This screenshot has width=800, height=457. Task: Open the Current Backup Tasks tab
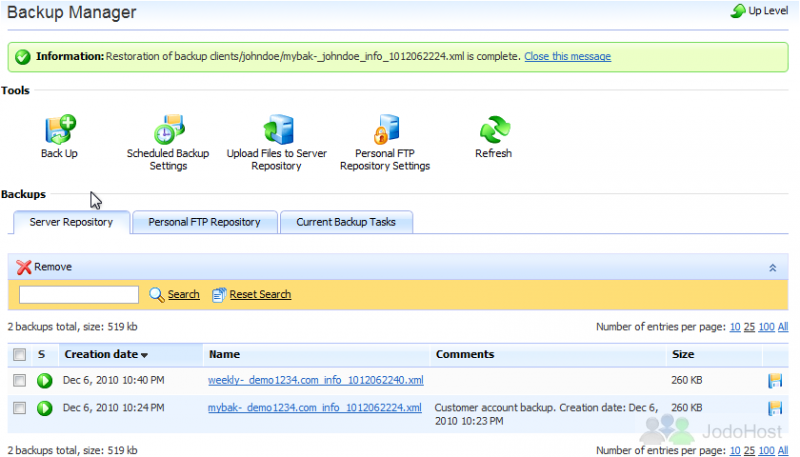(x=346, y=222)
